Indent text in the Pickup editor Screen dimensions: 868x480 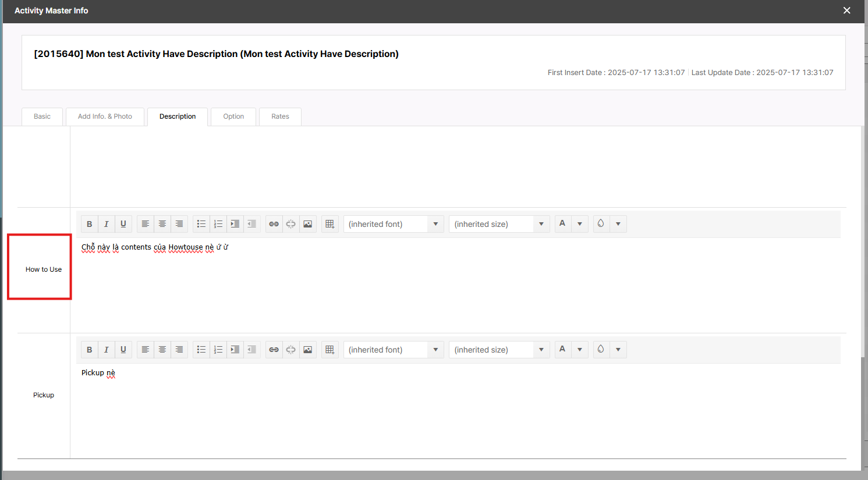point(235,350)
